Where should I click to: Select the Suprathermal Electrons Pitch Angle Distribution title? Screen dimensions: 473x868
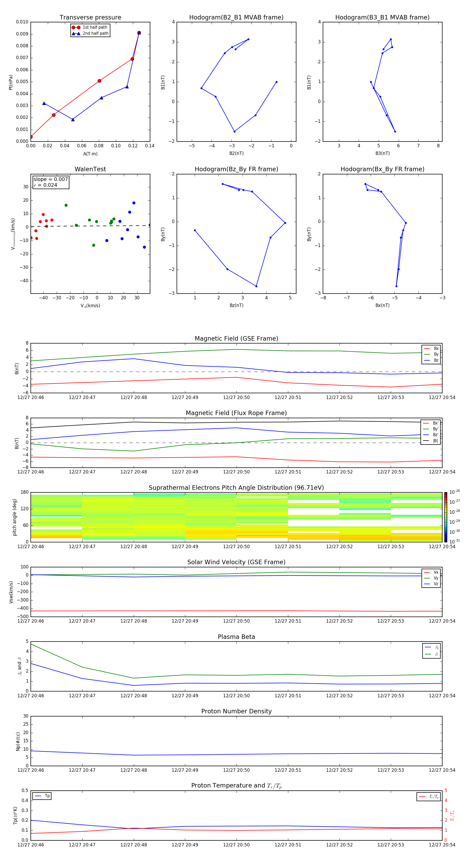(x=236, y=488)
